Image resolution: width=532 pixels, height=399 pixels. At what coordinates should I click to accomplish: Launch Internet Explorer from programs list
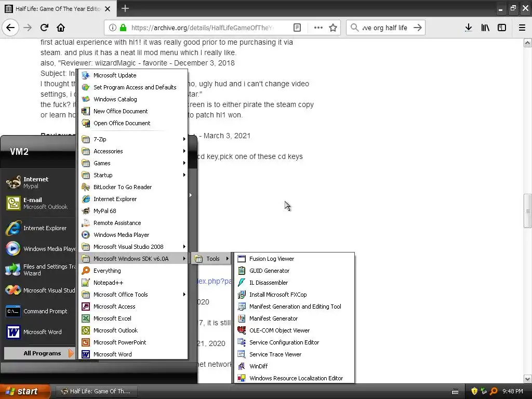tap(133, 199)
